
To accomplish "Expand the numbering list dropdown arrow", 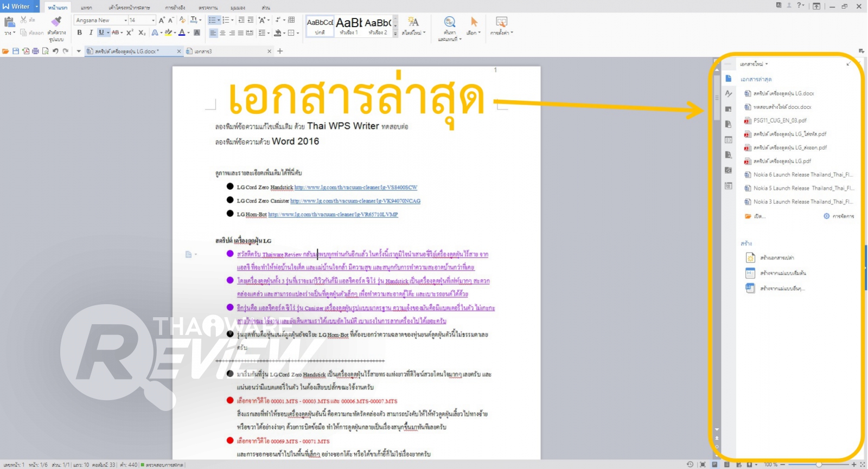I will (x=233, y=20).
